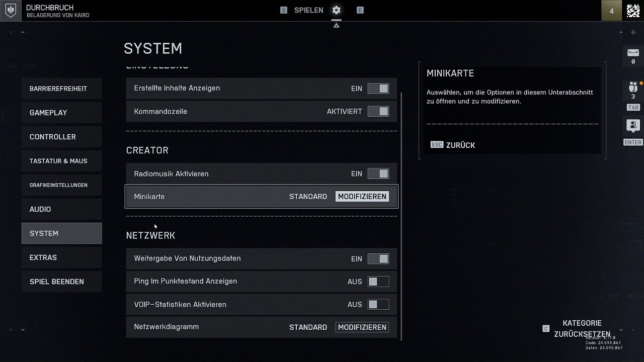The image size is (644, 362).
Task: Click the player level 4 badge
Action: tap(611, 11)
